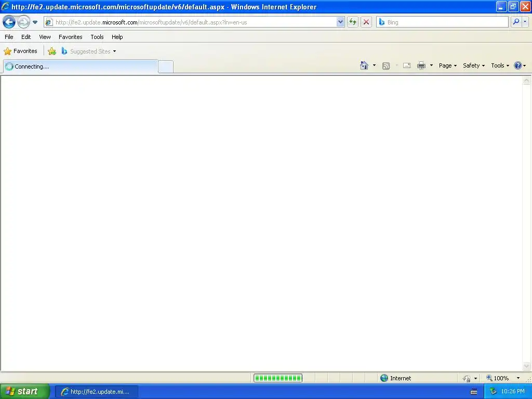Click the RSS Feeds icon

point(386,66)
